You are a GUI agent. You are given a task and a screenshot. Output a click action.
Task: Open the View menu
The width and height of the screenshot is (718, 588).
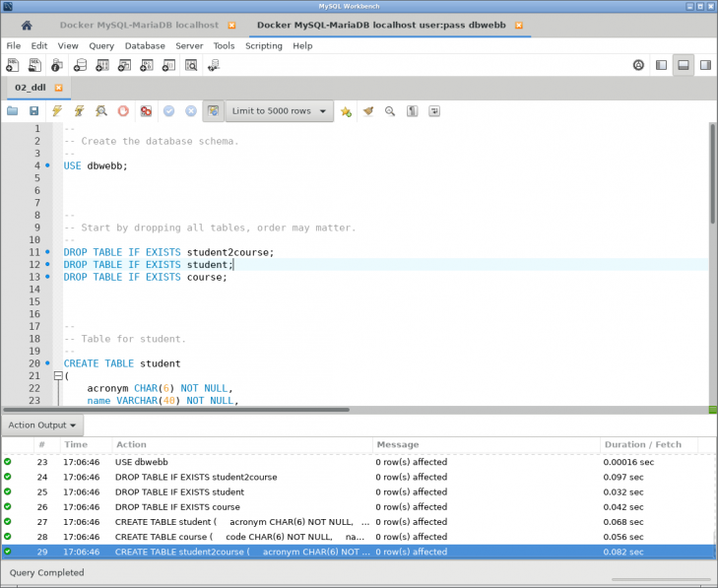click(68, 45)
